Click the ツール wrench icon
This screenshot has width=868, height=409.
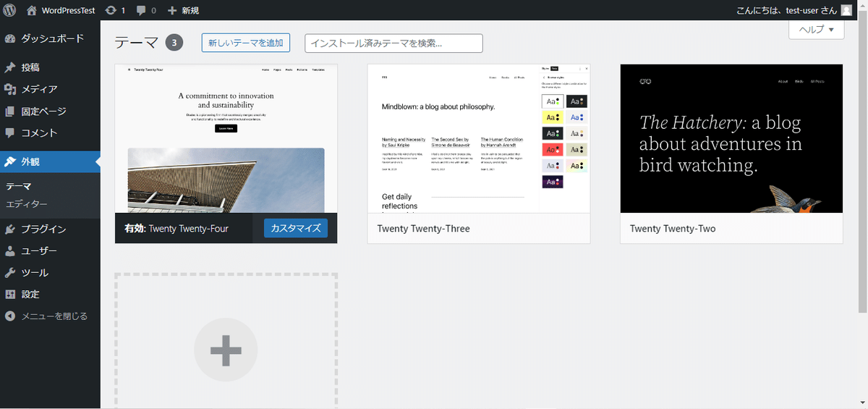10,273
